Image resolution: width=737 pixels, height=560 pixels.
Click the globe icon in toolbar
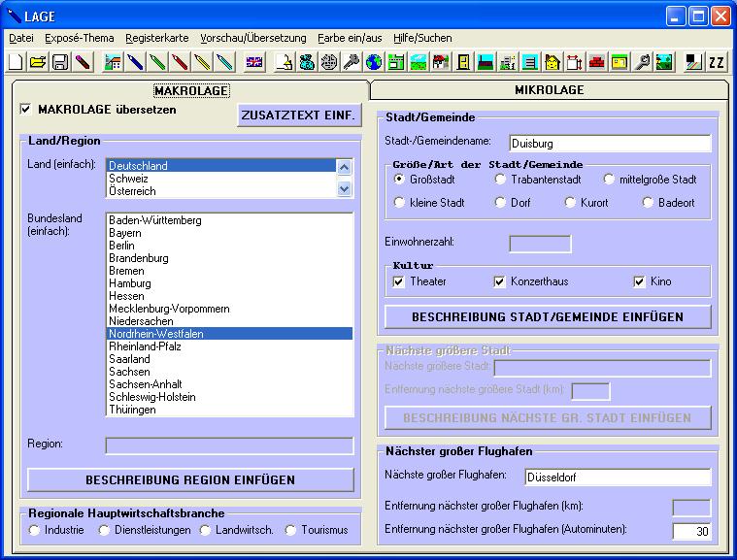374,63
